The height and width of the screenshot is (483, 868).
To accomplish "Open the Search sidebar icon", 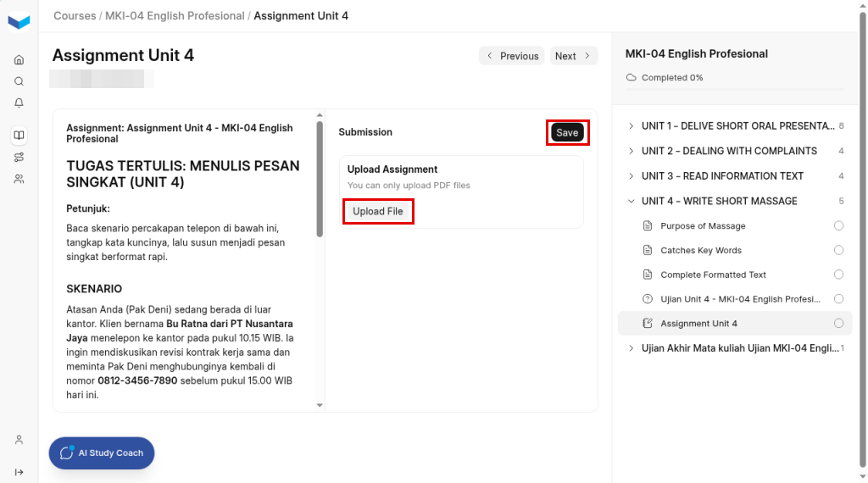I will [x=19, y=81].
